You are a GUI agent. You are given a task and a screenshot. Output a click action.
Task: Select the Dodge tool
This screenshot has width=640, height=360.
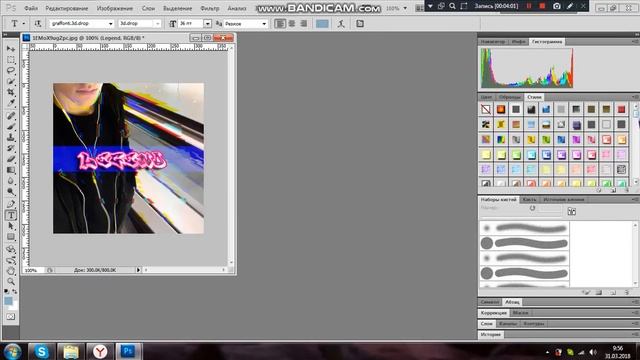pyautogui.click(x=11, y=192)
